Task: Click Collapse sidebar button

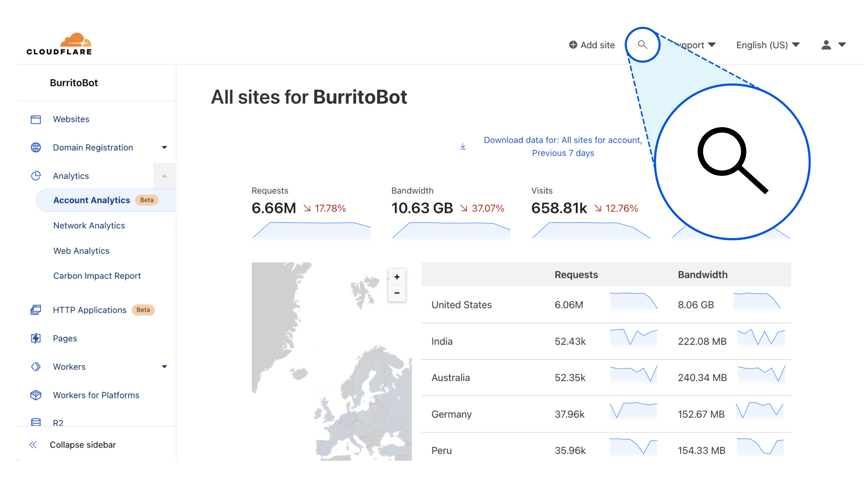Action: pyautogui.click(x=83, y=445)
